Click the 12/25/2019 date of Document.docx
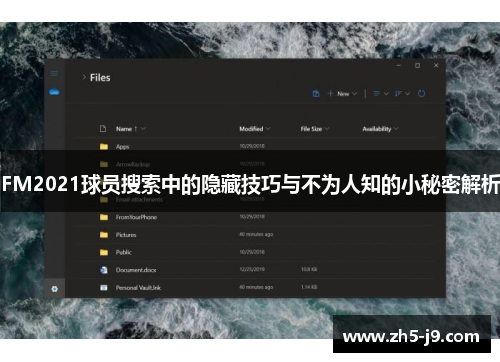Image resolution: width=500 pixels, height=362 pixels. (252, 269)
